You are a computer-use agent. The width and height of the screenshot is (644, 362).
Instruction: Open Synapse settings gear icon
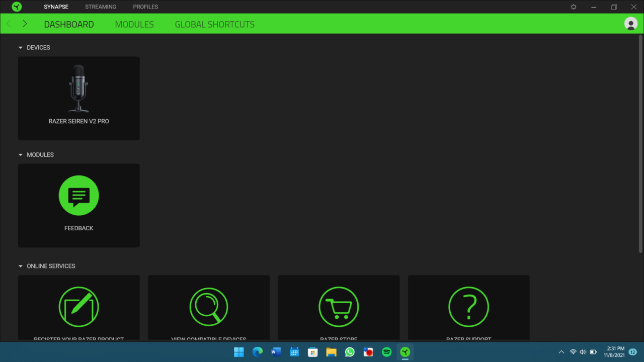coord(574,7)
